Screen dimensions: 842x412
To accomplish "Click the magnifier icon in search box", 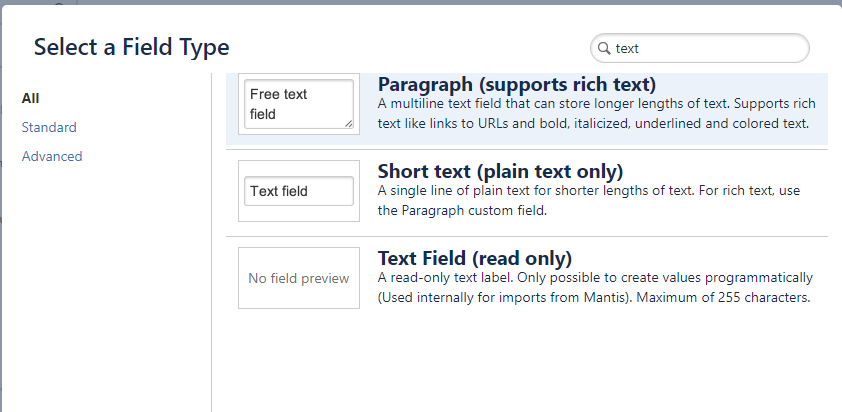I will pyautogui.click(x=604, y=48).
